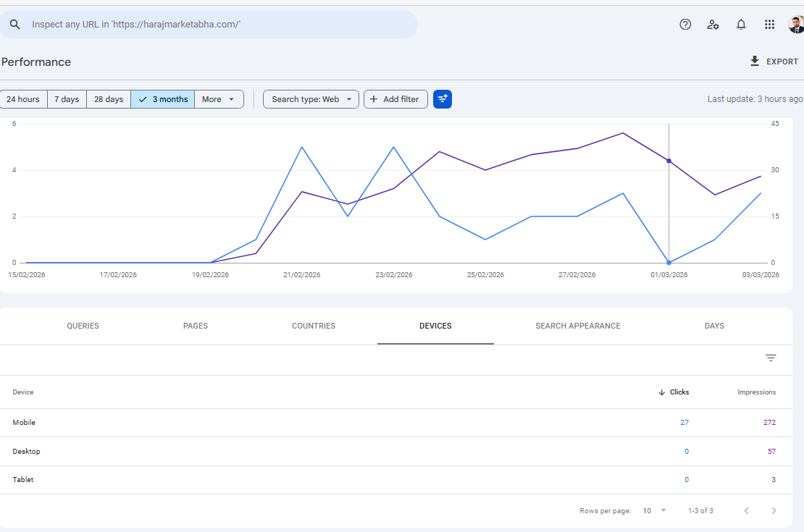Viewport: 804px width, 532px height.
Task: Switch to the Pages tab
Action: tap(196, 326)
